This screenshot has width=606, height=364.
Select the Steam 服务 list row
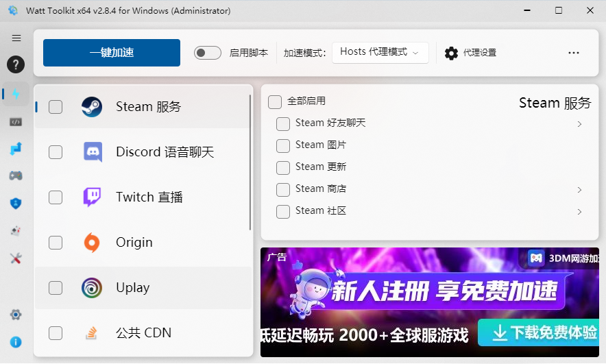click(143, 107)
